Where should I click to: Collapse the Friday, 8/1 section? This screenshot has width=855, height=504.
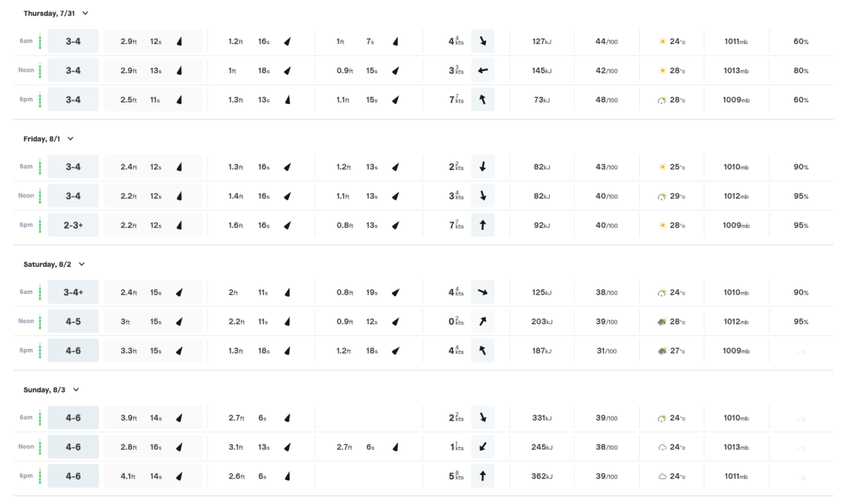[71, 139]
